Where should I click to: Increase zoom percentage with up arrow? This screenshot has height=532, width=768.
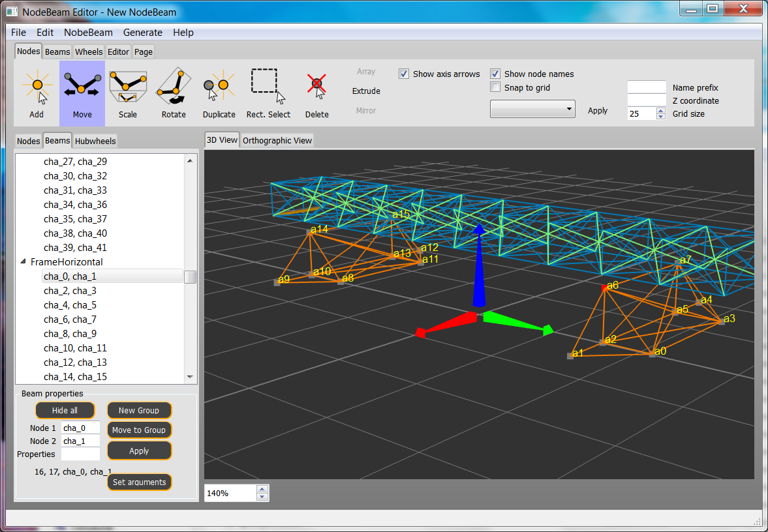click(262, 490)
